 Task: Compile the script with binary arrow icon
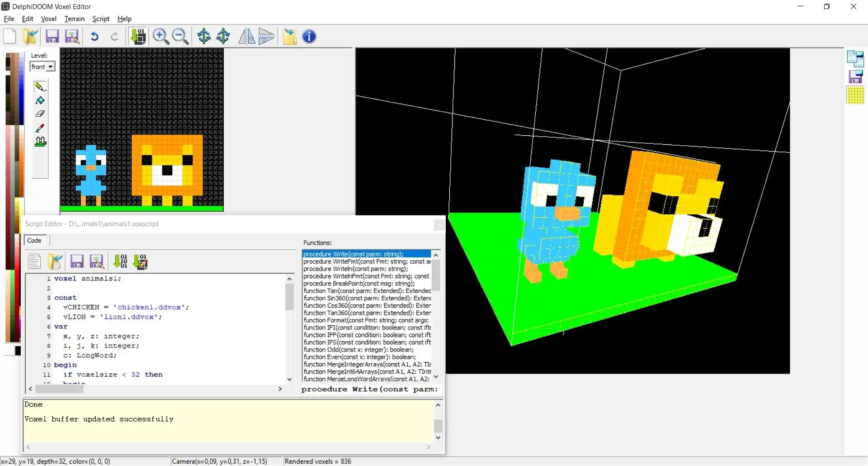(120, 261)
